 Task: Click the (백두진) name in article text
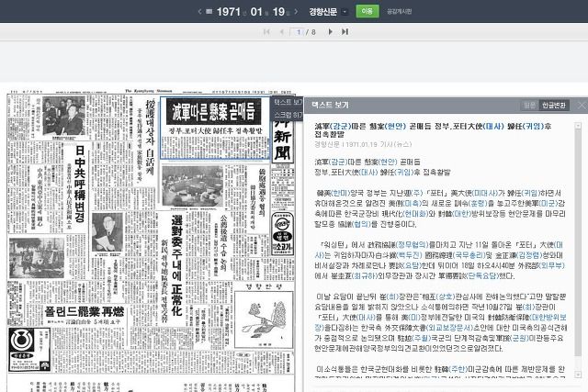(x=409, y=255)
